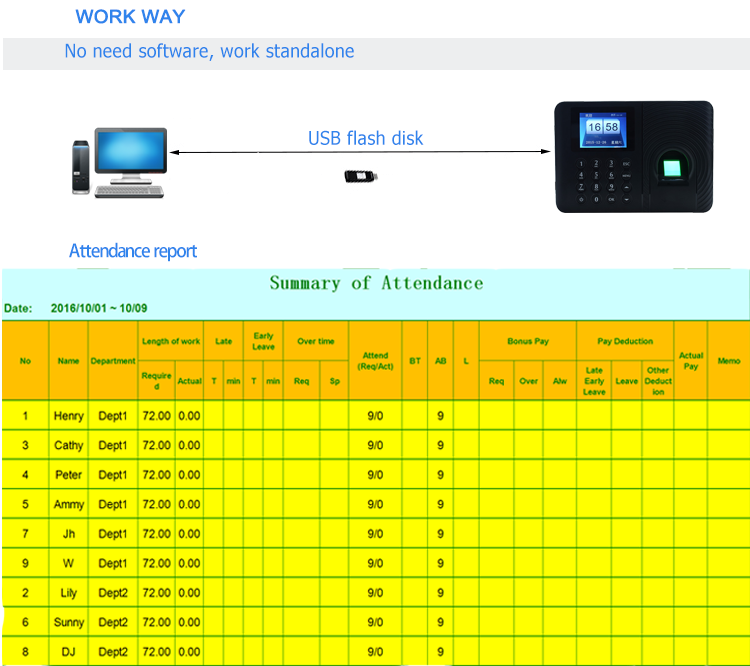Select the "Over time" header cell

[x=316, y=341]
